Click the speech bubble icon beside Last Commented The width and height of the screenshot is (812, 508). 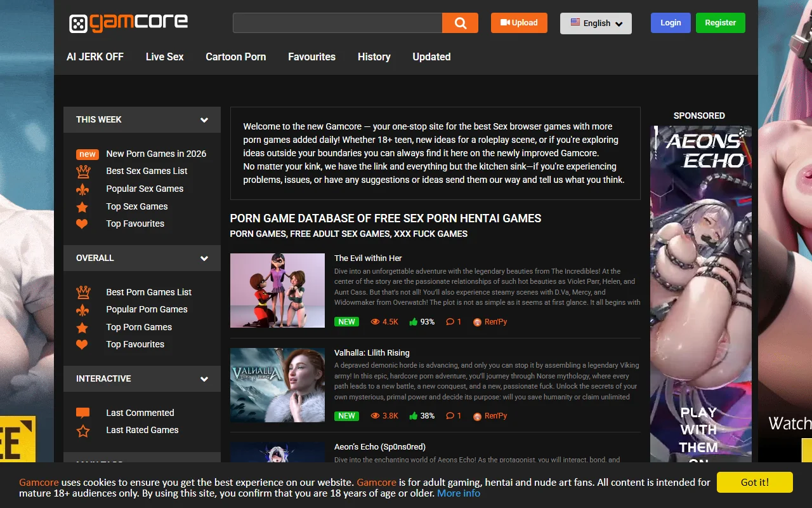pos(82,412)
